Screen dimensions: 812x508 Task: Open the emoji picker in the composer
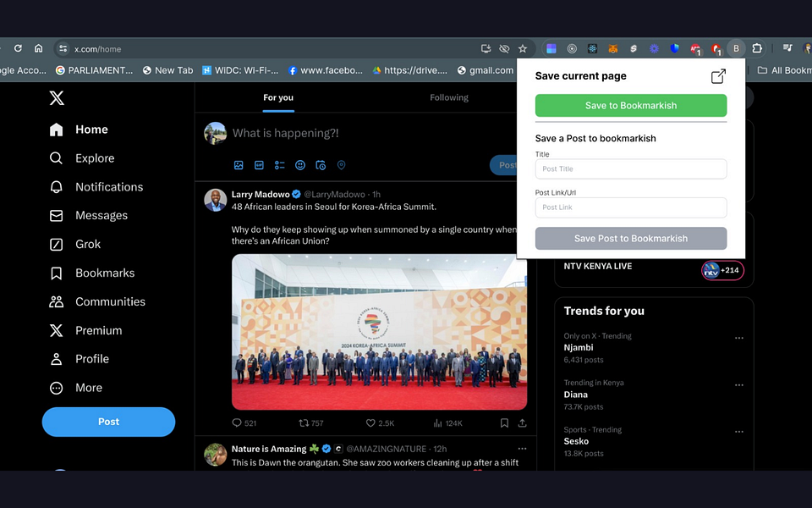tap(299, 165)
